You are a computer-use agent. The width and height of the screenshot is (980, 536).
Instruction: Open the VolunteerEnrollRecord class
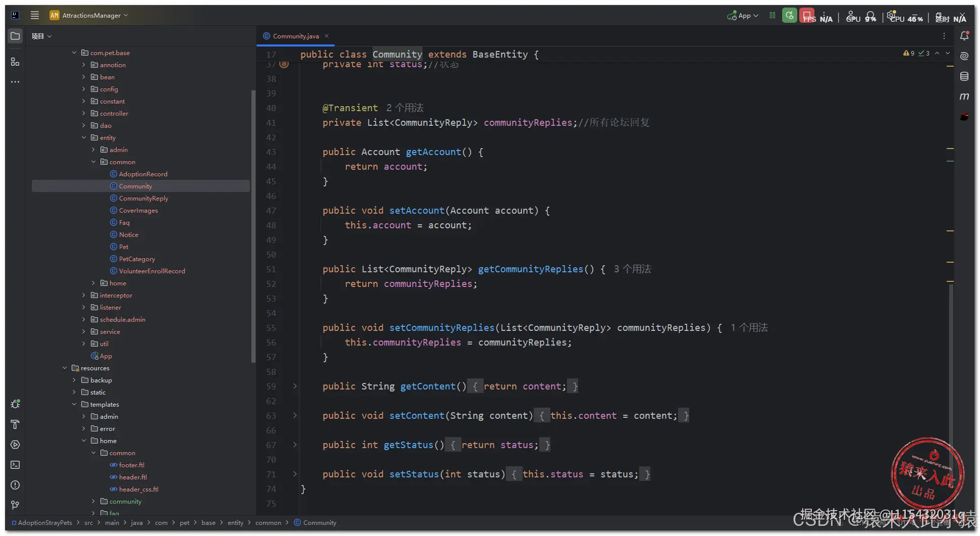coord(152,271)
